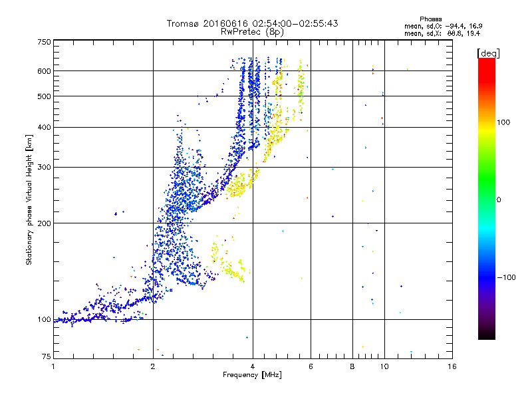The width and height of the screenshot is (532, 399).
Task: Click the y-axis tick label '600'
Action: (44, 71)
